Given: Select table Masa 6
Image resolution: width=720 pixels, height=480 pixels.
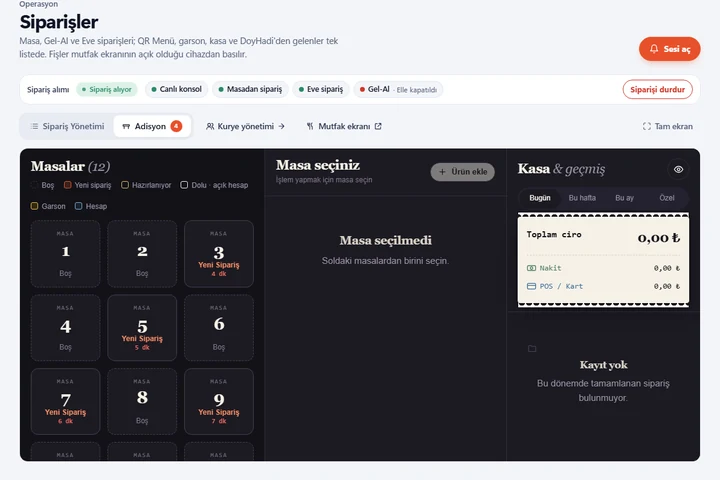Looking at the screenshot, I should click(x=219, y=328).
